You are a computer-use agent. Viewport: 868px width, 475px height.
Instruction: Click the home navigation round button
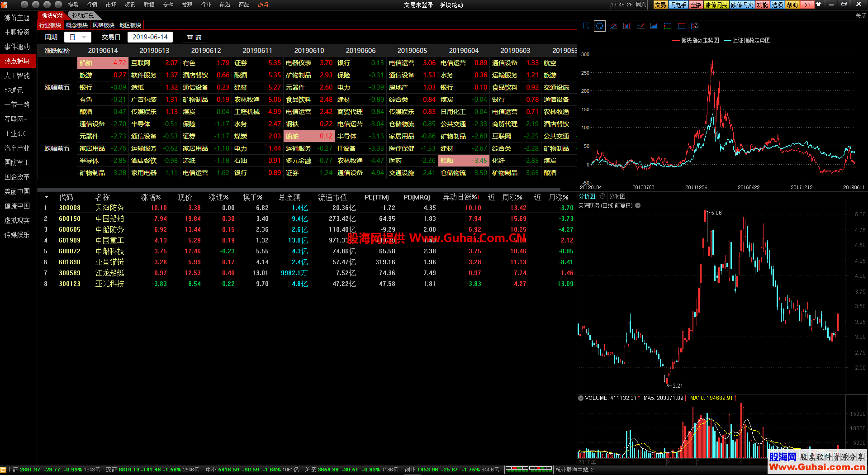pyautogui.click(x=24, y=5)
